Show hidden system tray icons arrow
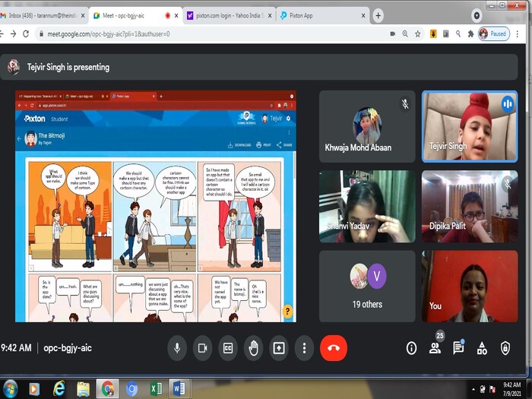 tap(473, 390)
